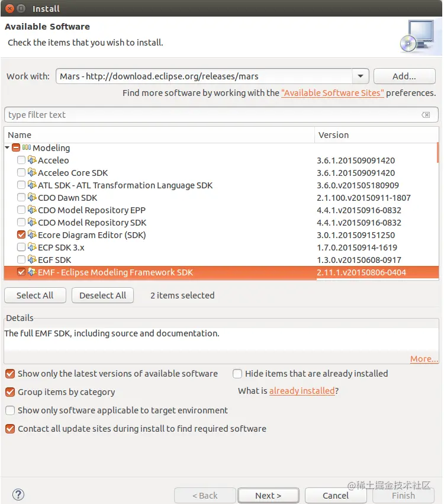Image resolution: width=444 pixels, height=504 pixels.
Task: Open the Work with dropdown arrow
Action: click(360, 76)
